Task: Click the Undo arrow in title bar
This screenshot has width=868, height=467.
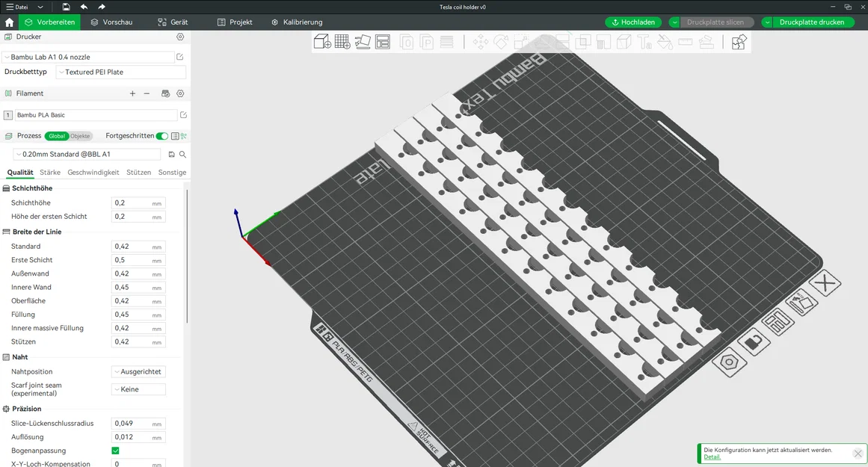Action: 84,7
